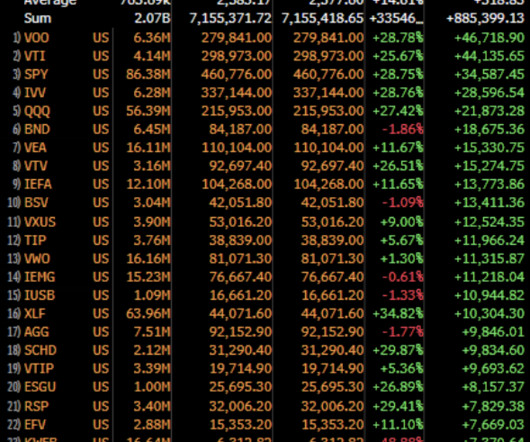
Task: Click VWO volume 16.16M
Action: click(148, 259)
